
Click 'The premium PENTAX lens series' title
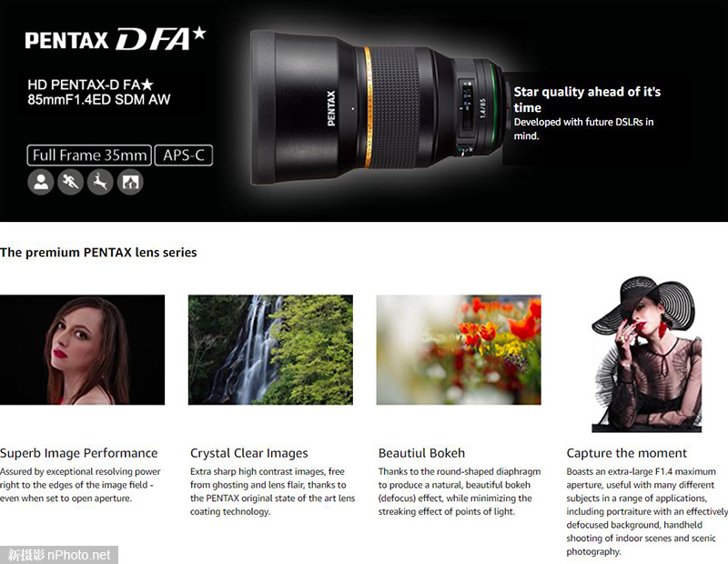coord(98,253)
